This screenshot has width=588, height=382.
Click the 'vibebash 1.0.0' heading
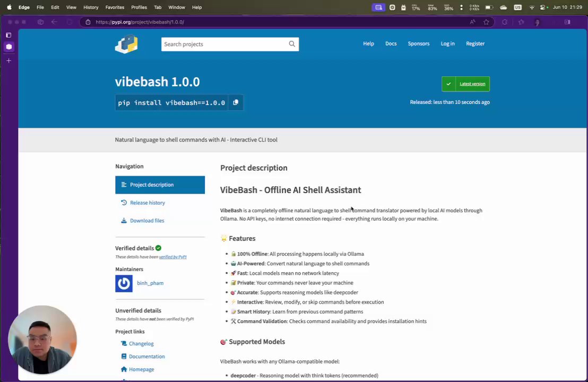[x=158, y=81]
